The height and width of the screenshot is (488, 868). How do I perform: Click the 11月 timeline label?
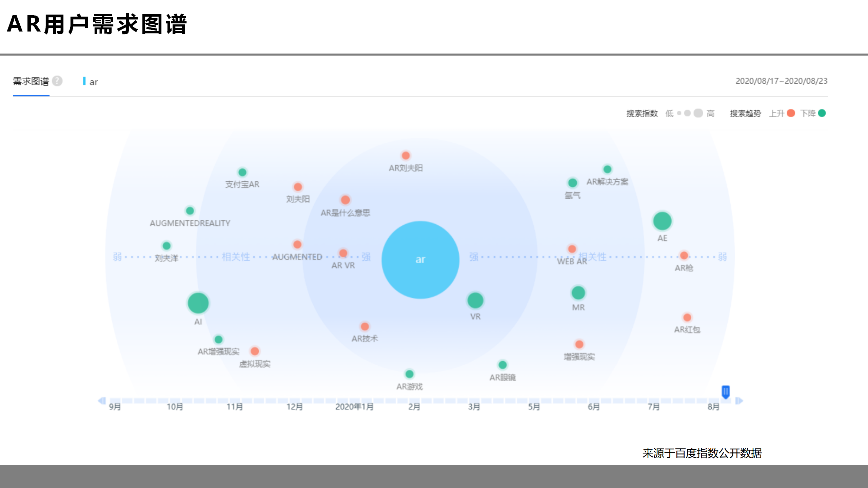235,407
